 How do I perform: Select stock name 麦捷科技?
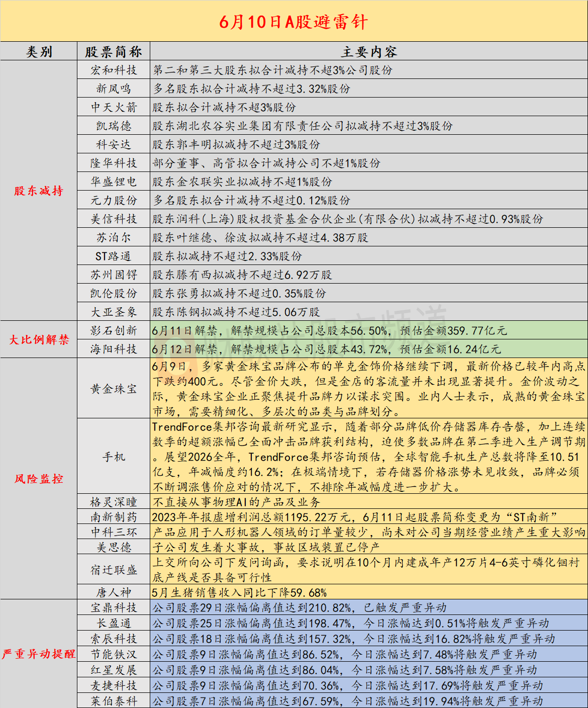(x=114, y=686)
